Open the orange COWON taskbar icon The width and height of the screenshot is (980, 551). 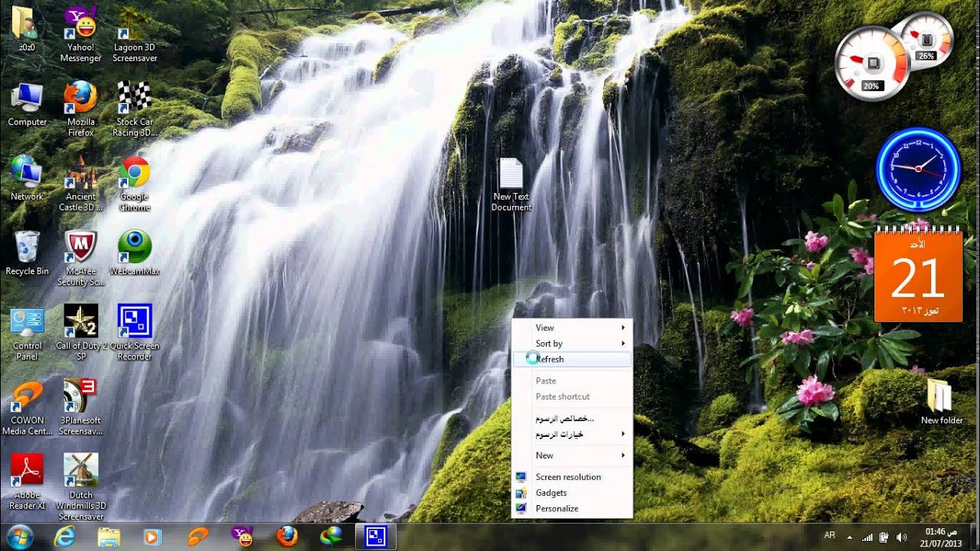point(198,537)
